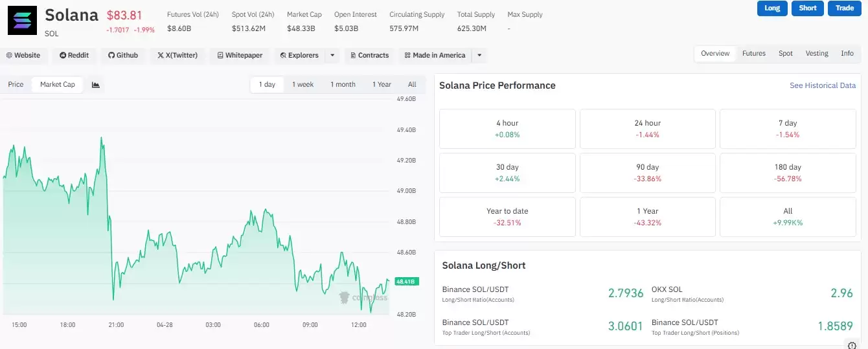Viewport: 868px width, 349px height.
Task: Open the candlestick chart type icon
Action: (96, 85)
